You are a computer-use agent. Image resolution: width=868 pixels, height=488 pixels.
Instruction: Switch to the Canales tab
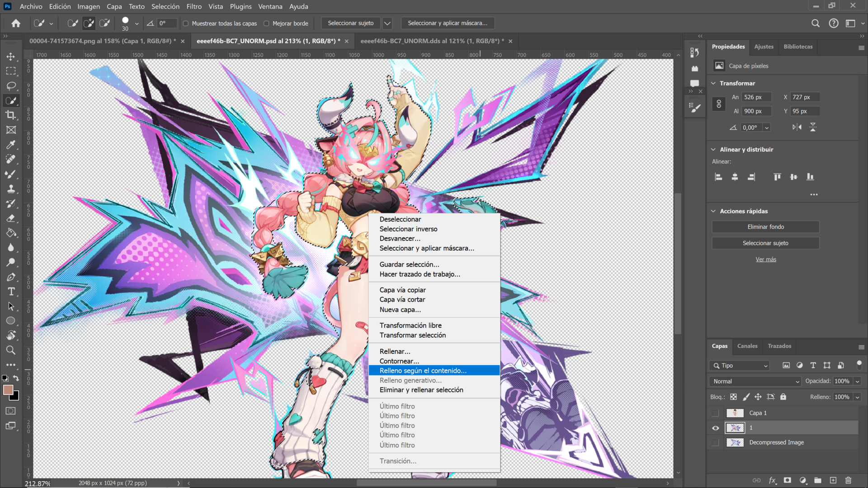tap(747, 346)
